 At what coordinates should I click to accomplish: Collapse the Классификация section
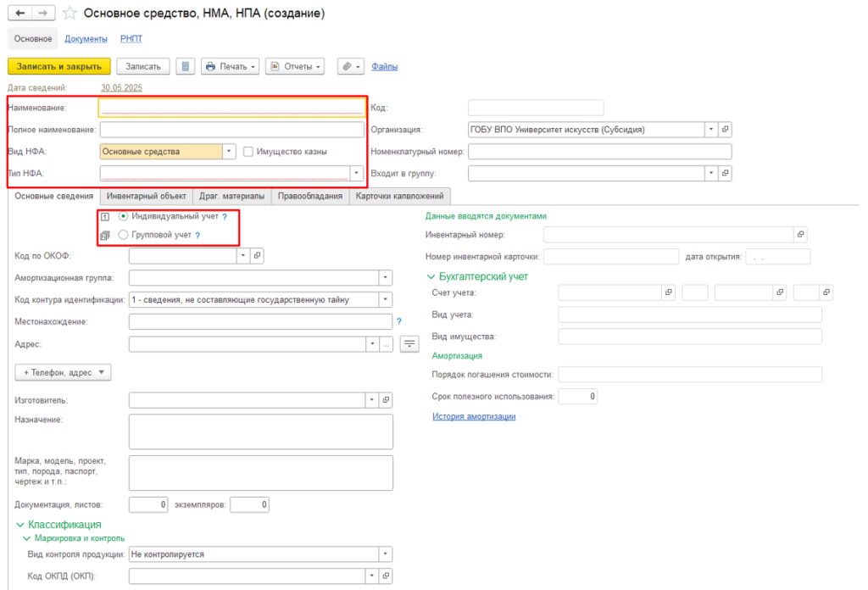(20, 525)
